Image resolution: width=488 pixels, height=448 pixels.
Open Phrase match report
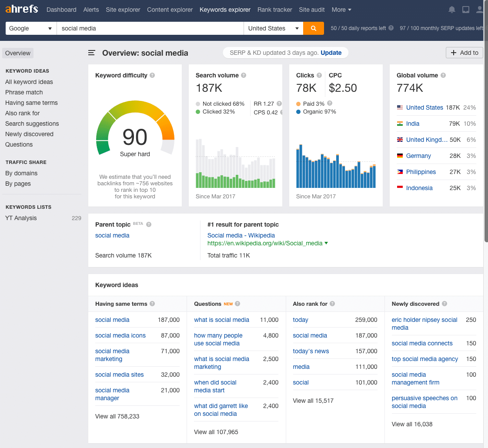[24, 93]
